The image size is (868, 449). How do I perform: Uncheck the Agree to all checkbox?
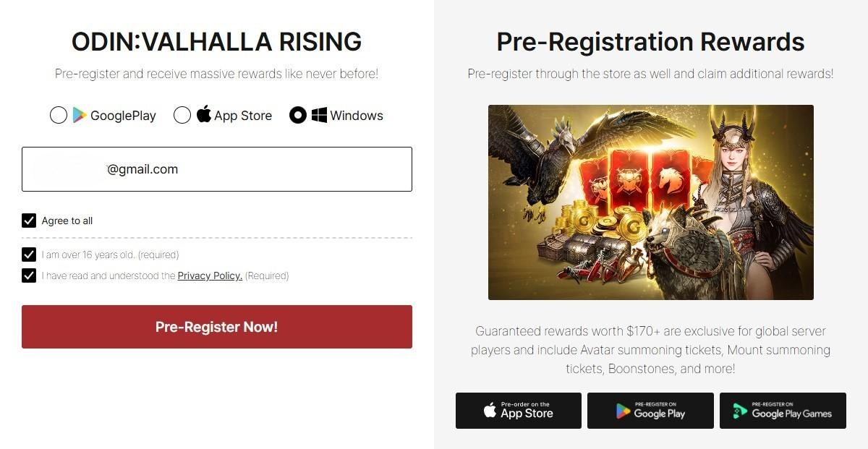(x=29, y=221)
